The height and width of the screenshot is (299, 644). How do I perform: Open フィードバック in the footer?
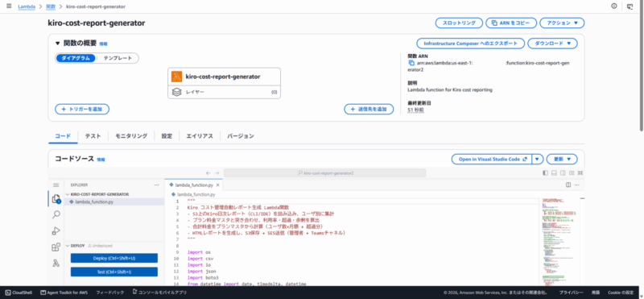[x=109, y=293]
